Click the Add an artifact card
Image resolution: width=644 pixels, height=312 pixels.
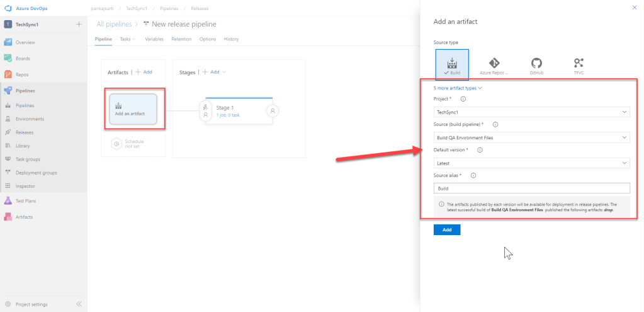point(133,108)
